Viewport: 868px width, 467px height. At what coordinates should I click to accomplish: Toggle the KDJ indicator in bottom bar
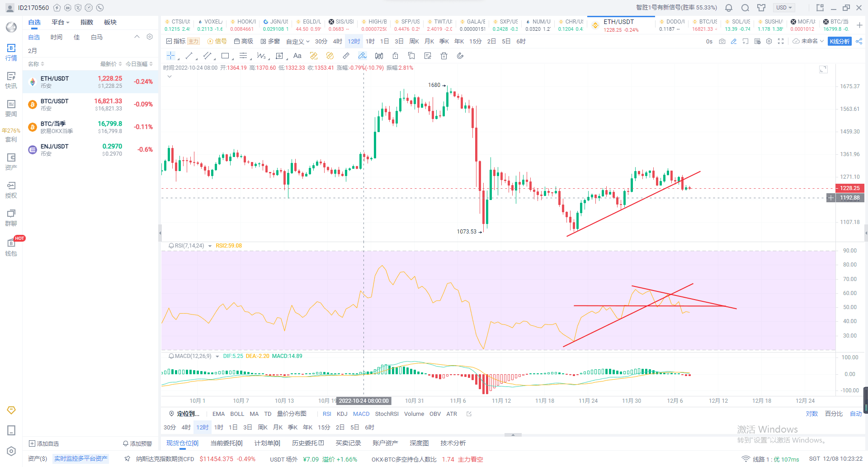coord(342,414)
